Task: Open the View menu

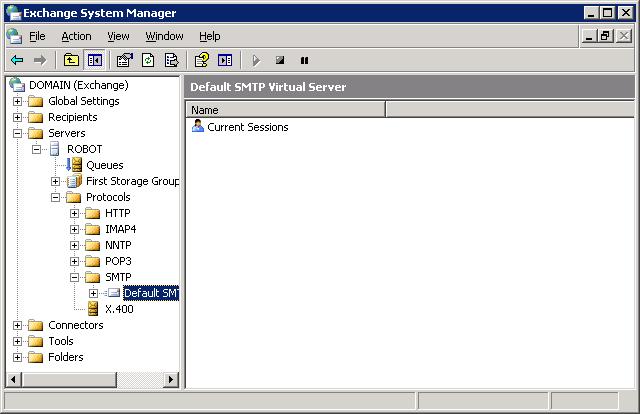Action: 118,36
